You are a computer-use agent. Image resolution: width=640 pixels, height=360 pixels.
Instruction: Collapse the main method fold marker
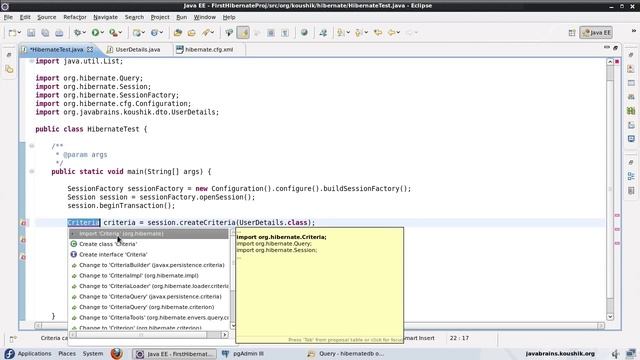pos(31,171)
